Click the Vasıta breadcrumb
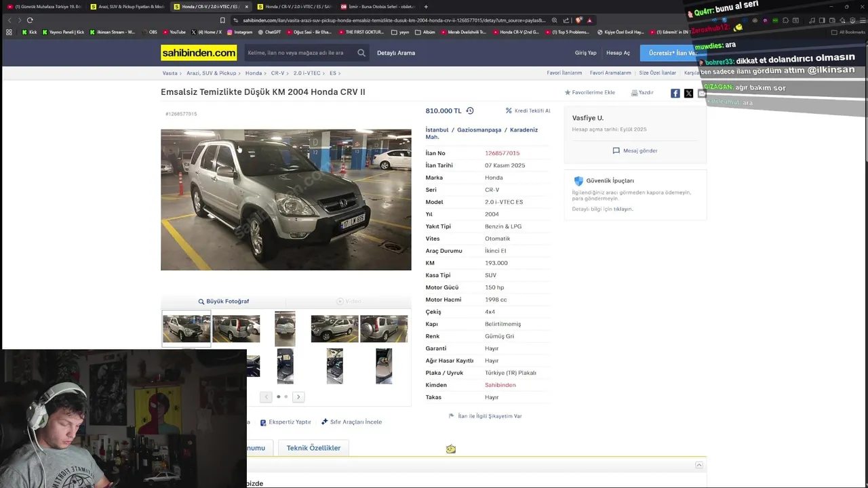This screenshot has height=488, width=868. click(170, 73)
